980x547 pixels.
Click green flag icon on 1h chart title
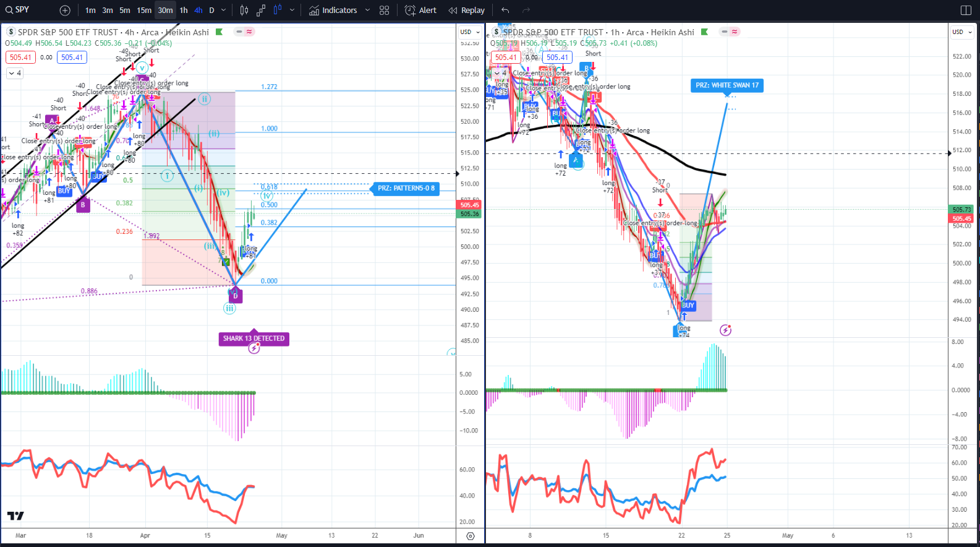point(704,32)
